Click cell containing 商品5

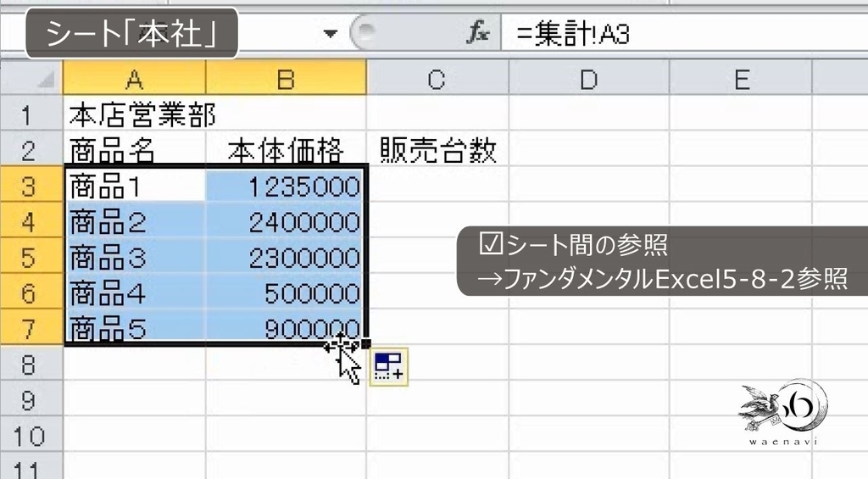coord(135,326)
